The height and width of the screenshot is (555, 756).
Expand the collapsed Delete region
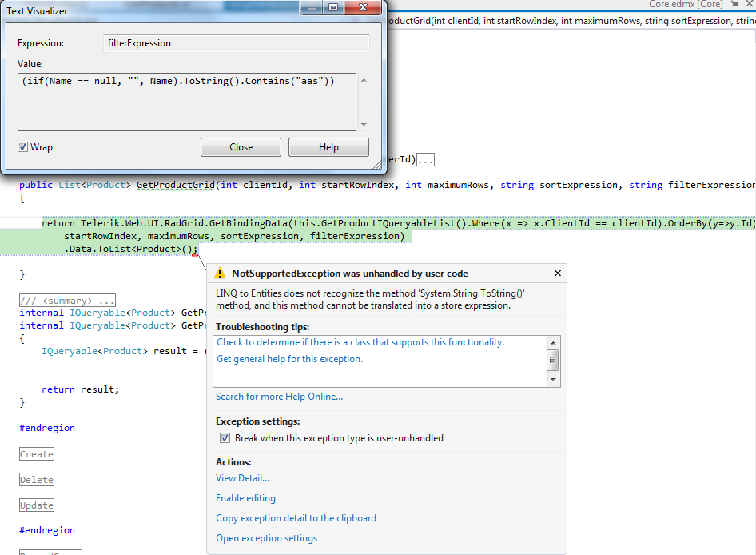coord(37,480)
